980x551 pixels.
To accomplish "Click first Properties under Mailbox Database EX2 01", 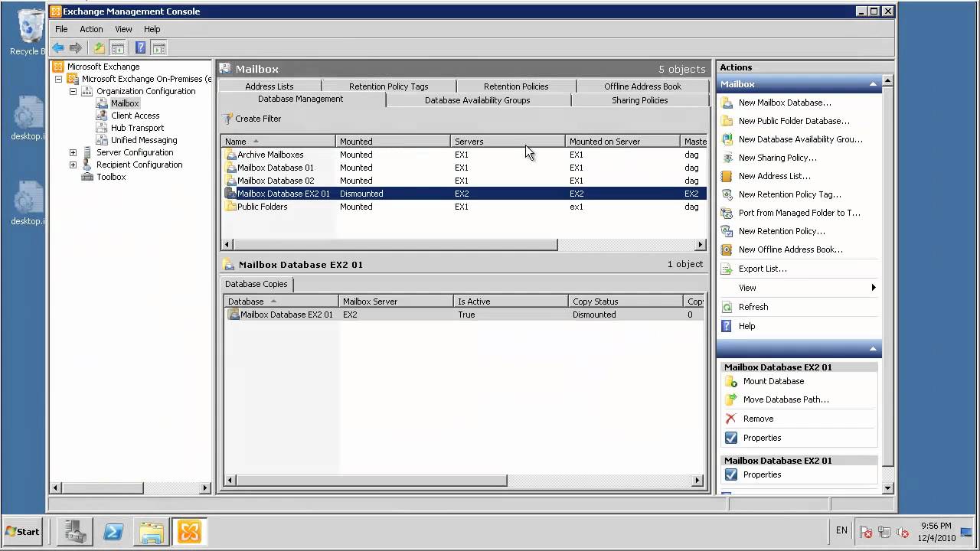I will tap(762, 438).
